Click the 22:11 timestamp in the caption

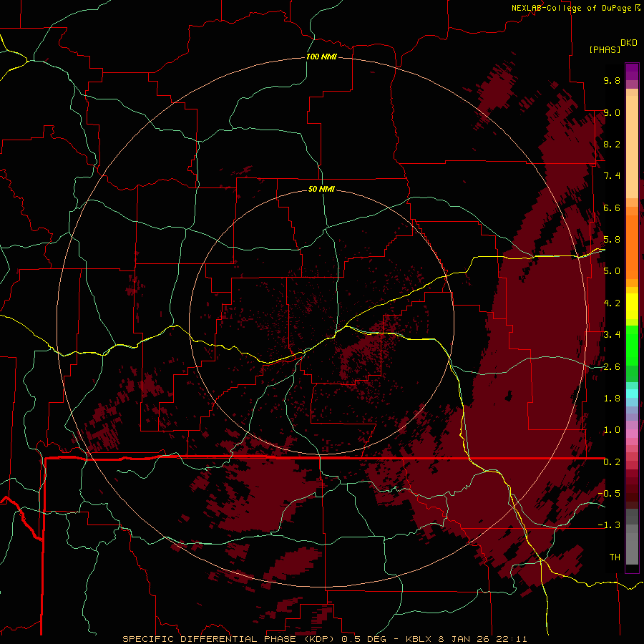(x=513, y=639)
